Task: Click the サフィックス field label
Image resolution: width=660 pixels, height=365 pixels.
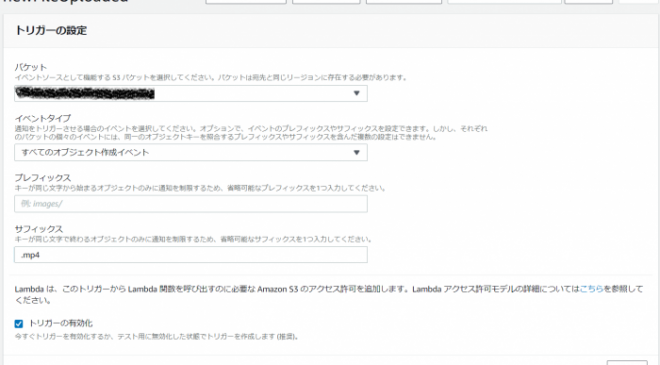Action: (39, 229)
